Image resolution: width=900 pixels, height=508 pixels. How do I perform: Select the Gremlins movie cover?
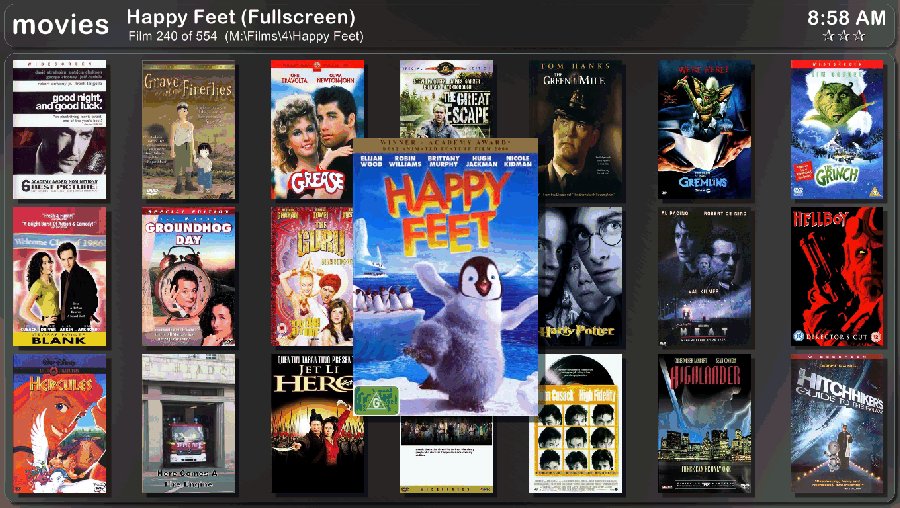tap(705, 130)
